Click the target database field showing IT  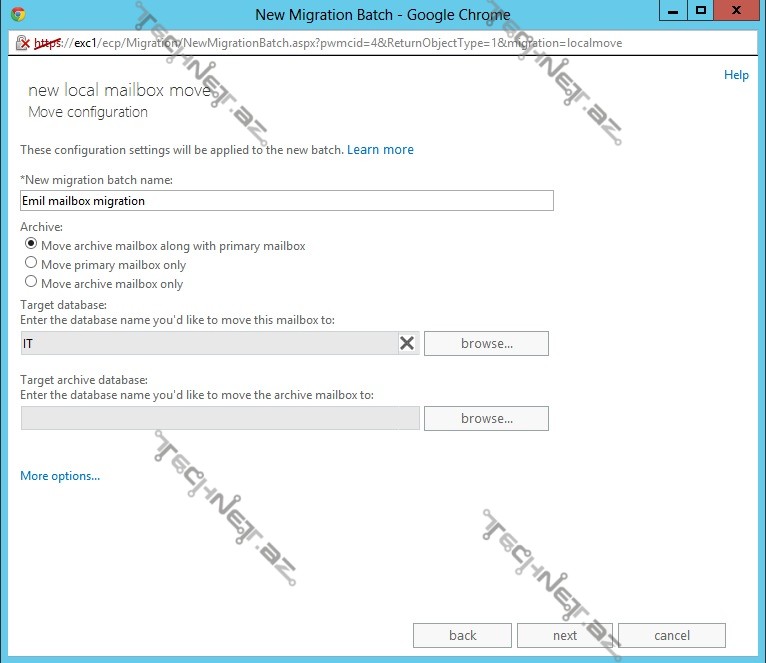coord(208,343)
